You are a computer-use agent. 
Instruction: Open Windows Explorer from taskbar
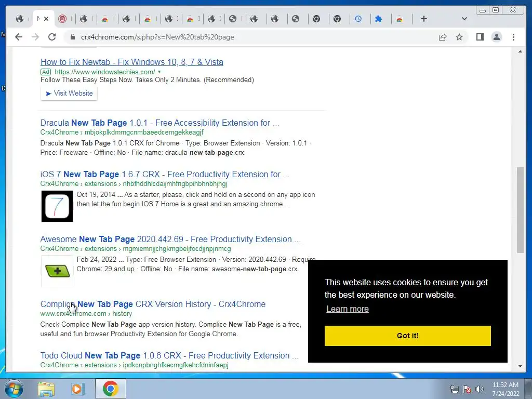[46, 389]
